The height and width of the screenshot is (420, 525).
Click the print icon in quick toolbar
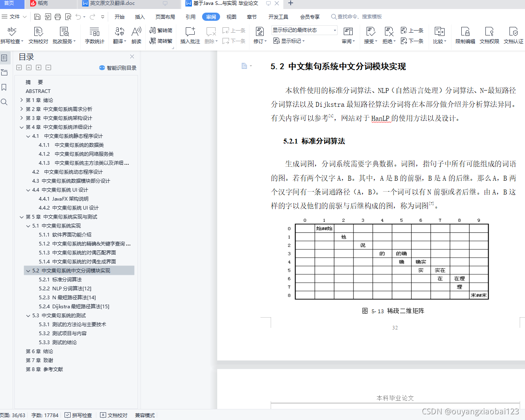tap(58, 17)
